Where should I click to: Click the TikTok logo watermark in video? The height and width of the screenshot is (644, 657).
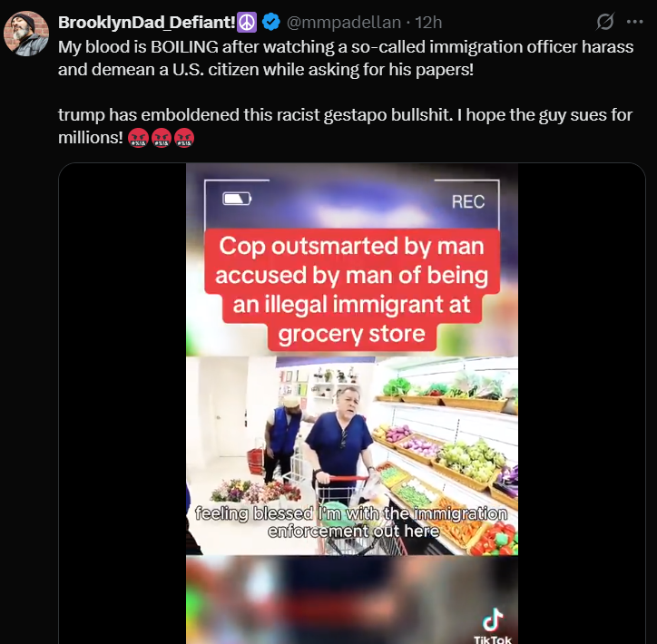coord(493,626)
